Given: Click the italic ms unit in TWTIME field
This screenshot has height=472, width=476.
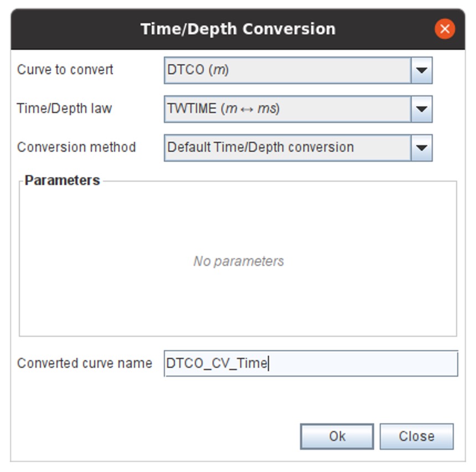Looking at the screenshot, I should pyautogui.click(x=267, y=109).
